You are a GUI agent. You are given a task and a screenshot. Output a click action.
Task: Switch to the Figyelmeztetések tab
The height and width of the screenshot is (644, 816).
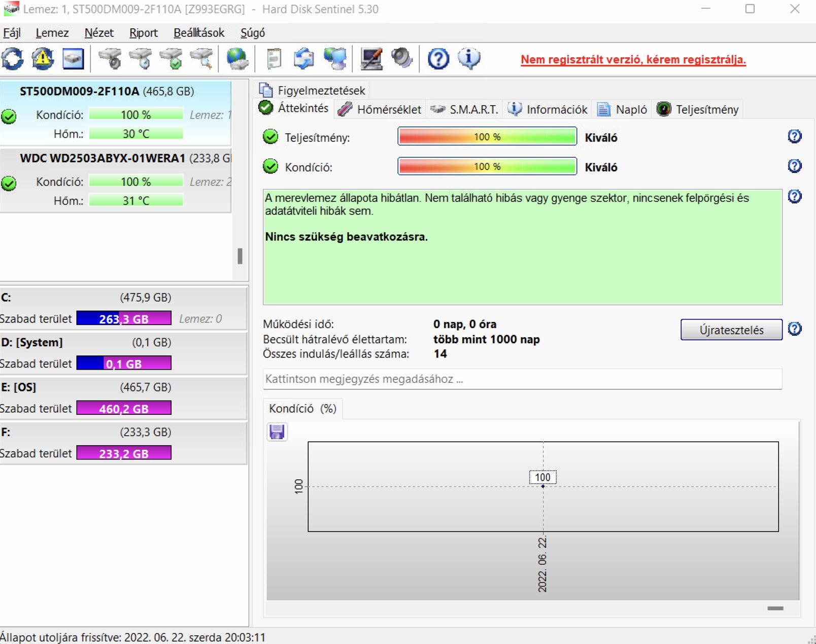point(313,90)
